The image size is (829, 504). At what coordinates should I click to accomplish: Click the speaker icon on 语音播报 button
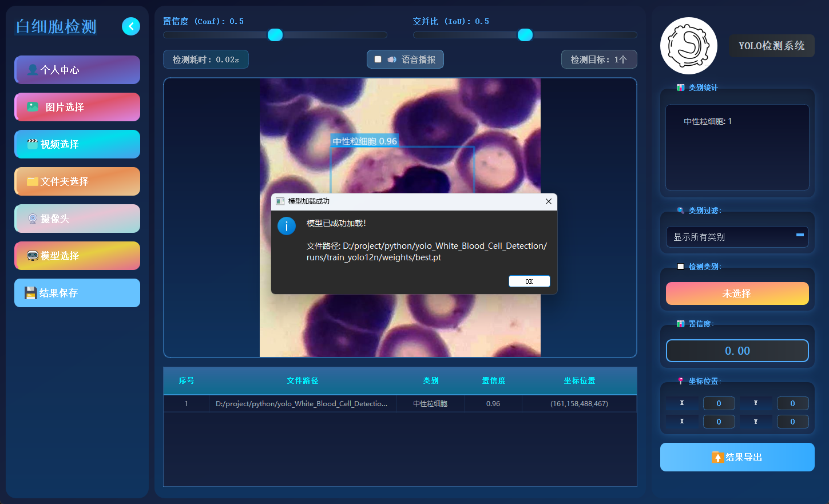point(392,59)
